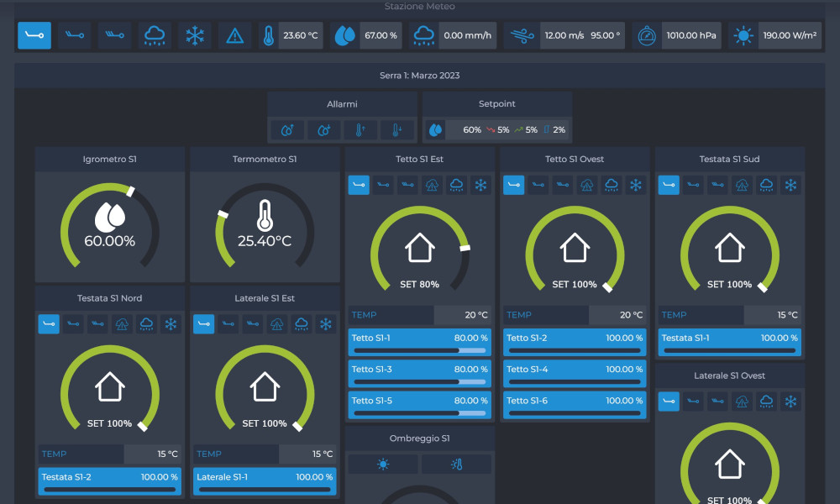Select strong wind mode for Laterale S1 Est

pyautogui.click(x=252, y=324)
